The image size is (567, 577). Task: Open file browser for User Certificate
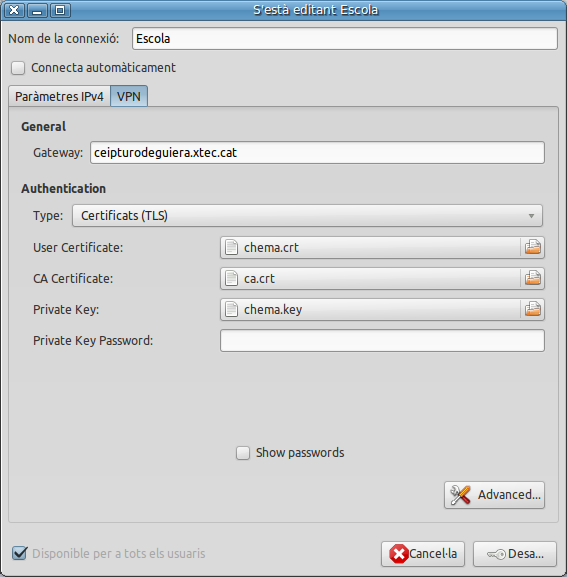point(532,247)
